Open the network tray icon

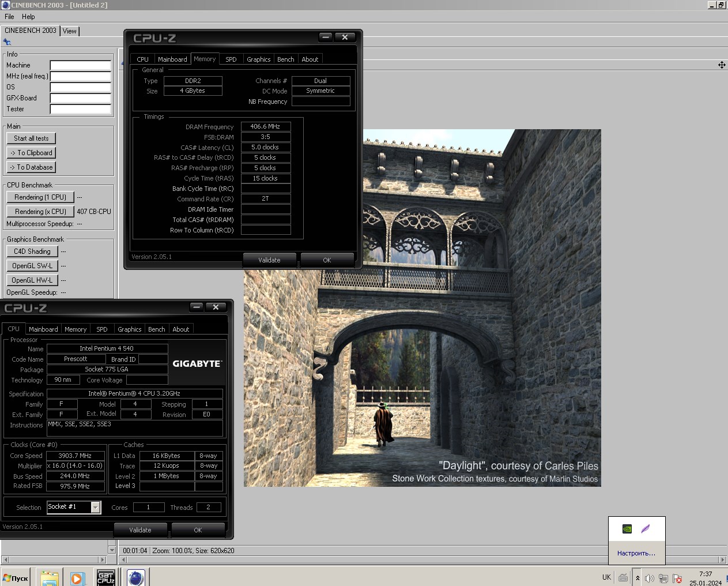663,578
